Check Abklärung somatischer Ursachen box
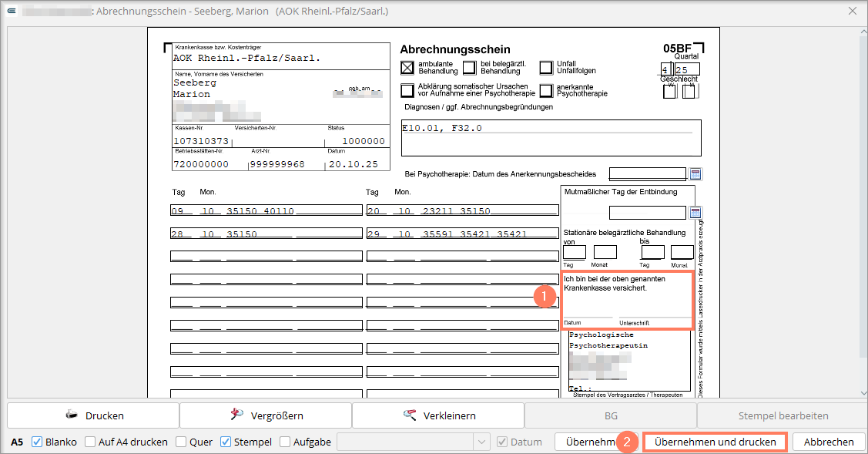 coord(407,90)
